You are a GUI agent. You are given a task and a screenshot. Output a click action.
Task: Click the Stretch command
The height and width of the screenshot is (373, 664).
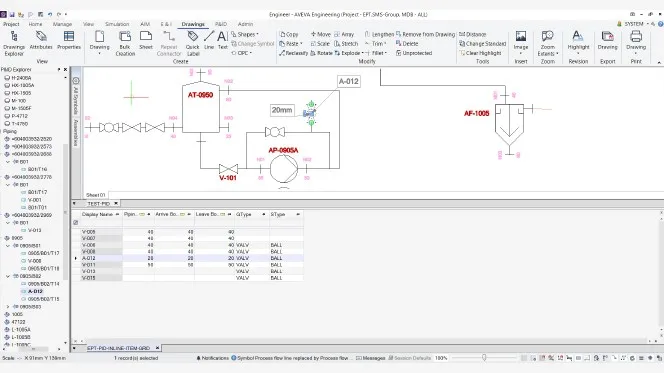pyautogui.click(x=346, y=44)
